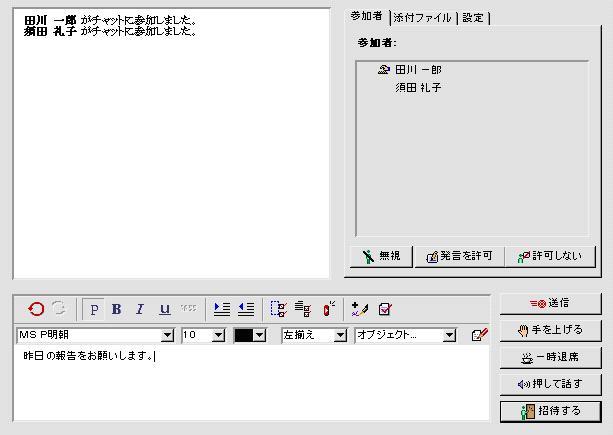613x435 pixels.
Task: Toggle italic text formatting
Action: [140, 309]
